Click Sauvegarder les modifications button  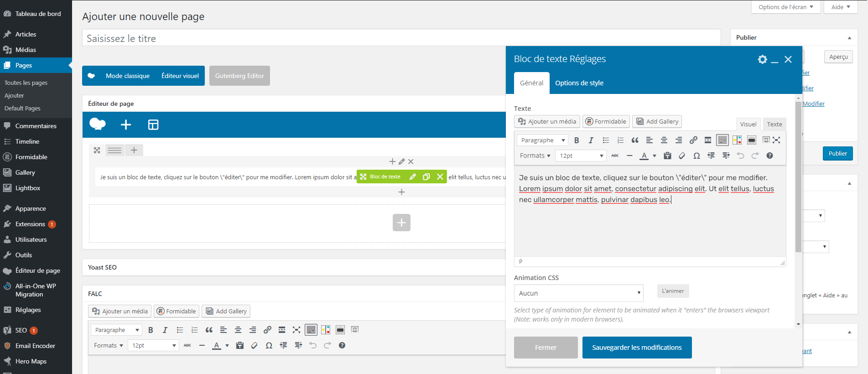coord(637,348)
